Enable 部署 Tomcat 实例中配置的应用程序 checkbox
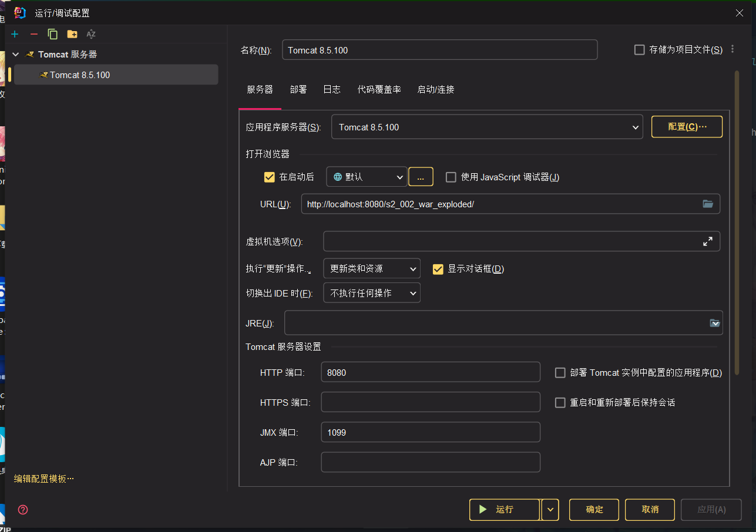Image resolution: width=756 pixels, height=532 pixels. [x=560, y=372]
